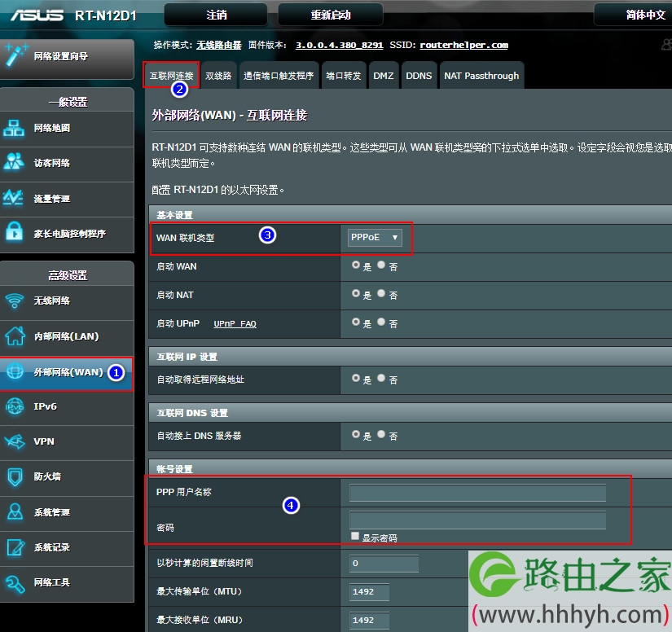Select 是 for 启动 WAN
The width and height of the screenshot is (672, 632).
click(x=356, y=266)
